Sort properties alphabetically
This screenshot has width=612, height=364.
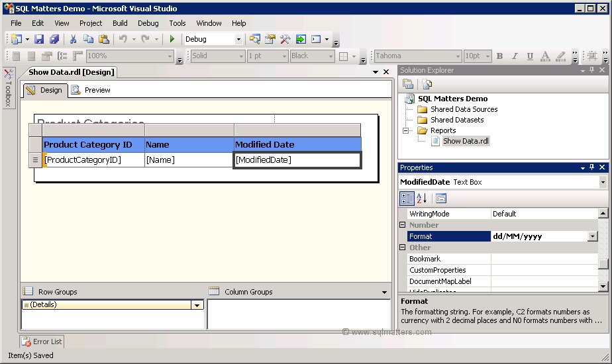422,199
